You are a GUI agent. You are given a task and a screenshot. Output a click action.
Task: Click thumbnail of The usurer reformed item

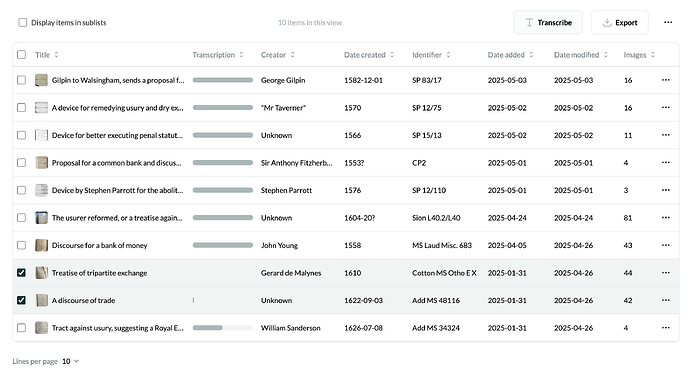41,218
